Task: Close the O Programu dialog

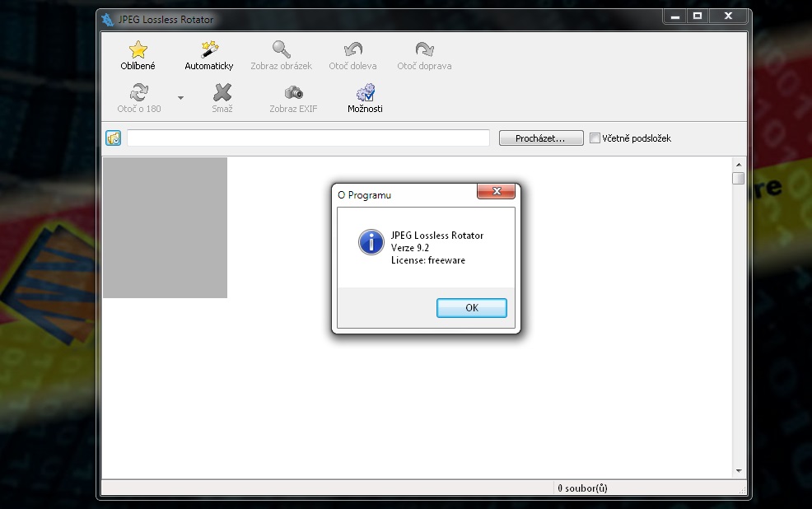Action: pos(496,191)
